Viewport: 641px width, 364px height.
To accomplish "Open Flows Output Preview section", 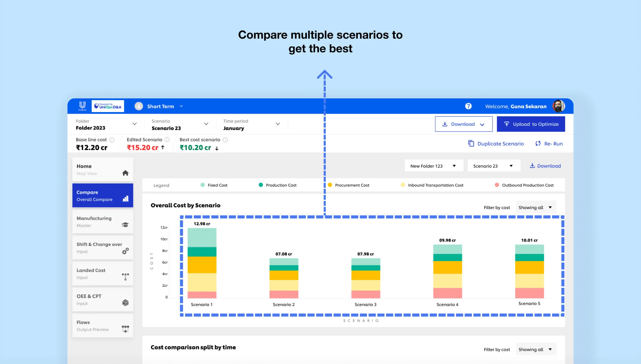I will pos(103,326).
